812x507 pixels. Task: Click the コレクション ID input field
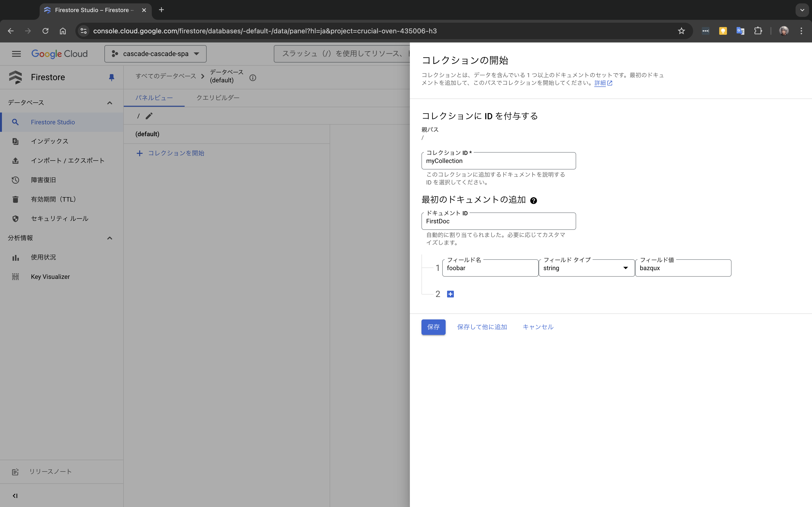coord(498,161)
